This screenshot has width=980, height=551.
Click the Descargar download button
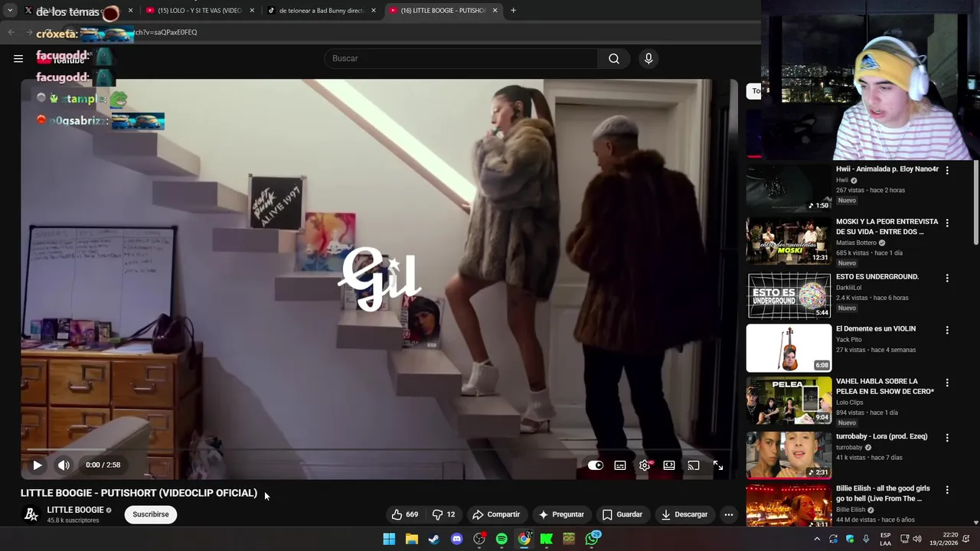[x=684, y=514]
